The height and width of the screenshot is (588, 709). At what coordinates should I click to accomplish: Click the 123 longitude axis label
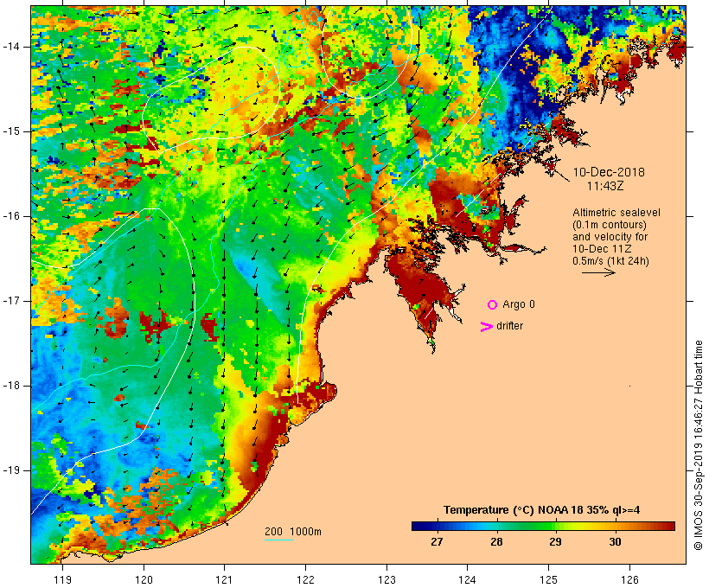(386, 580)
